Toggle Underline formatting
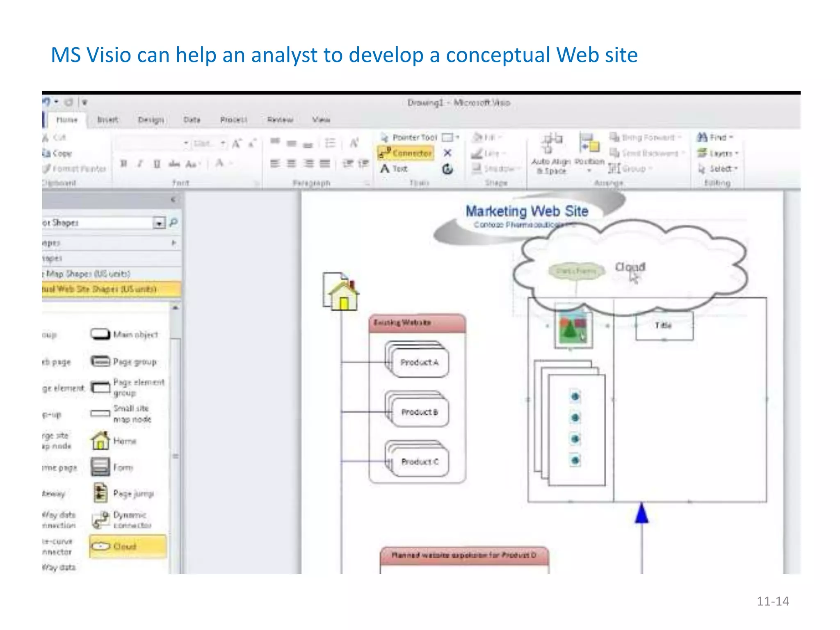This screenshot has width=840, height=630. pos(157,164)
